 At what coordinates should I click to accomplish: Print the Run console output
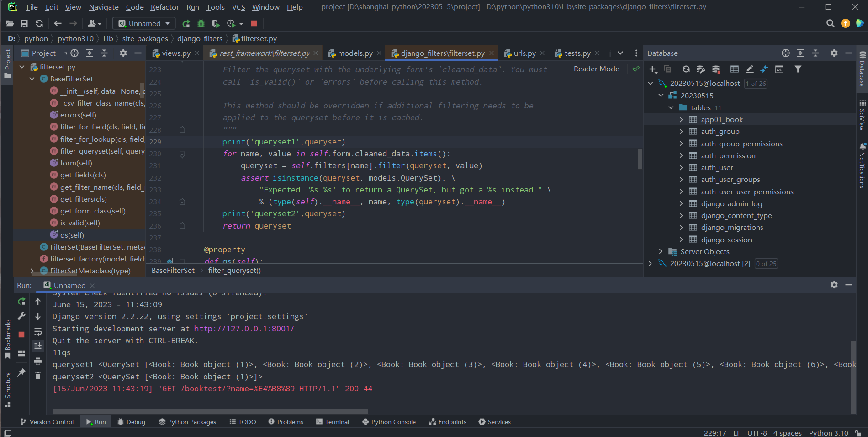click(x=38, y=361)
